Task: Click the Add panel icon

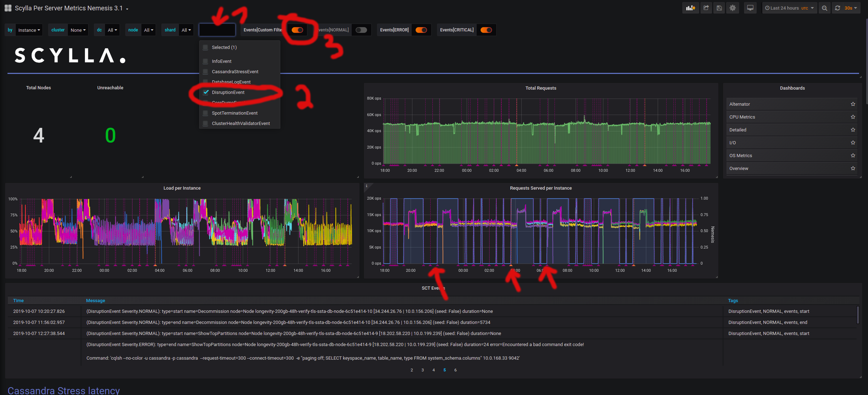Action: click(x=691, y=7)
